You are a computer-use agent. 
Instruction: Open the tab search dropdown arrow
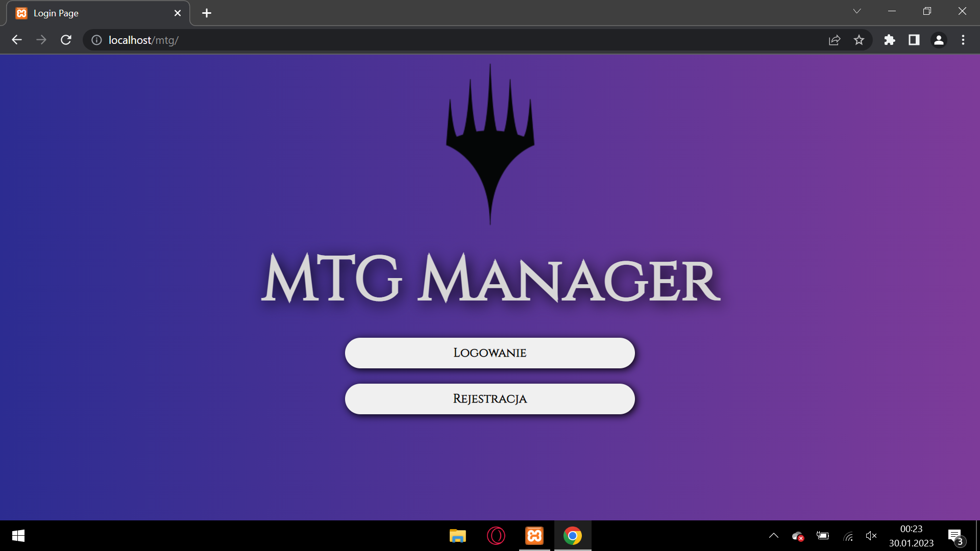tap(857, 11)
